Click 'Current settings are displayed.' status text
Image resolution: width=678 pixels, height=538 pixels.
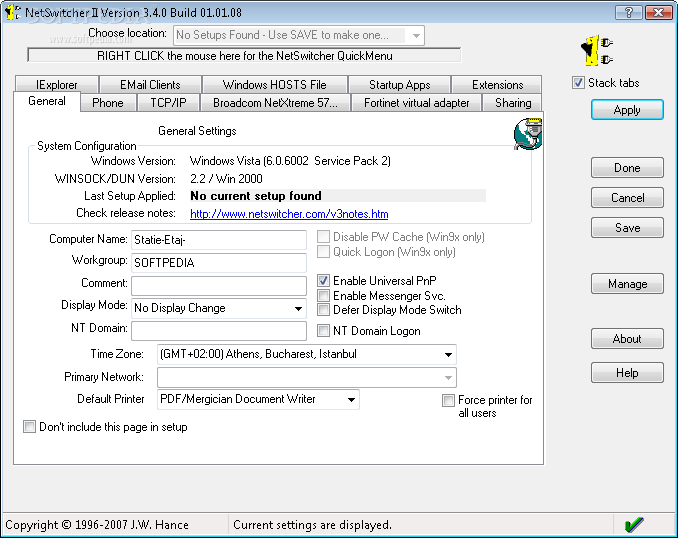[312, 525]
